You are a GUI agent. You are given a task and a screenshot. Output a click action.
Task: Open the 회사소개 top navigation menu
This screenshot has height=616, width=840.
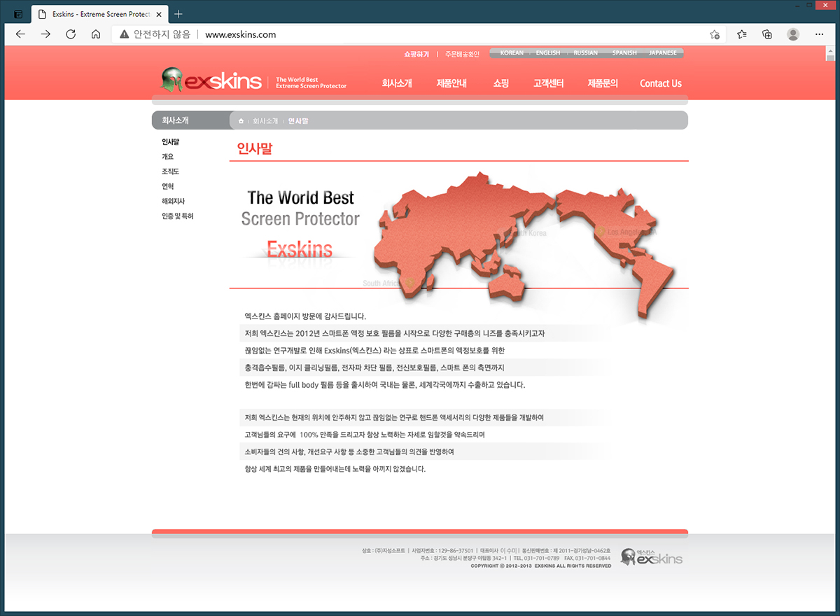pos(397,83)
